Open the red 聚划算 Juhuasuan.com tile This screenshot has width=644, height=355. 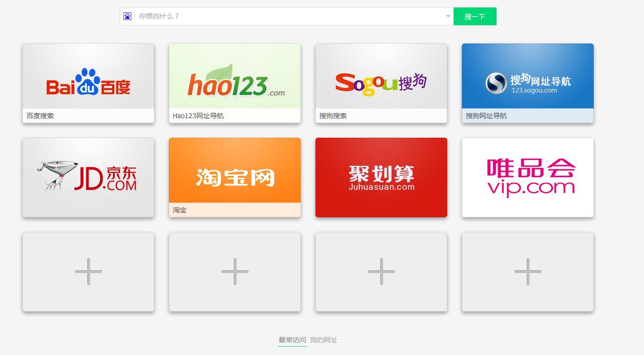(x=381, y=177)
